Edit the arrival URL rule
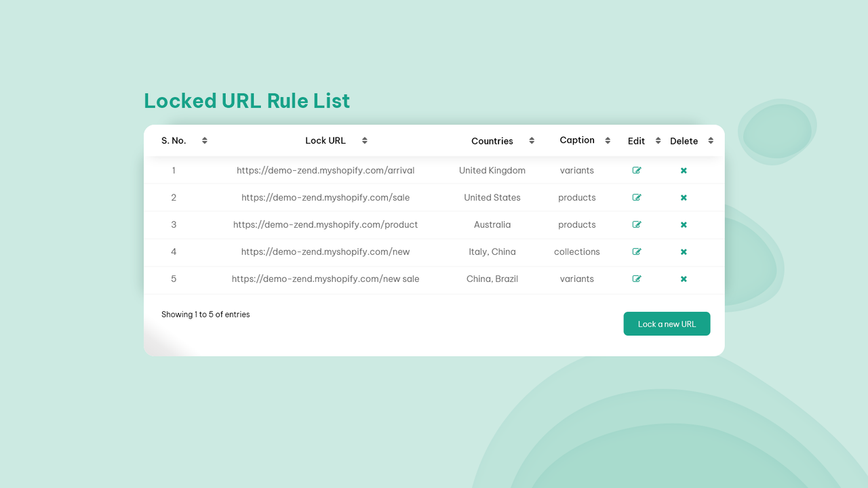Image resolution: width=868 pixels, height=488 pixels. point(637,170)
